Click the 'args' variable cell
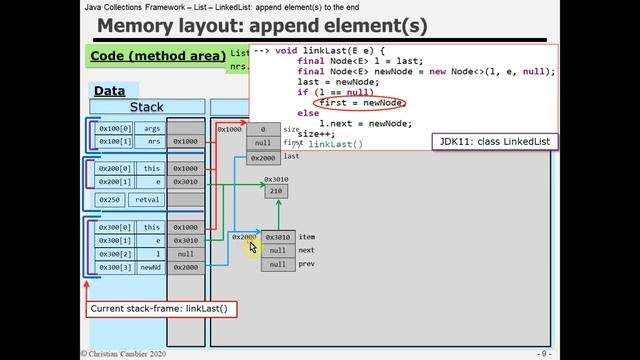Screen dimensions: 640x360 coord(151,129)
